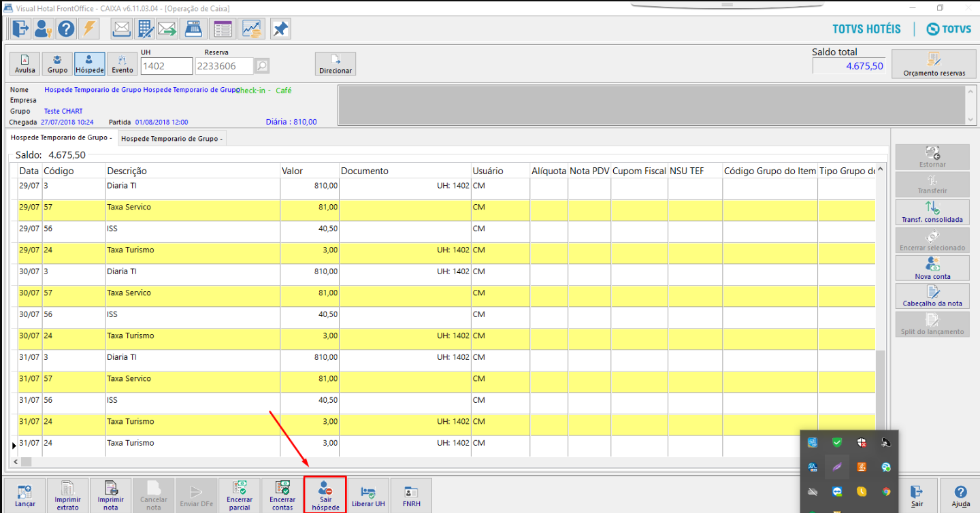Open the cash register toolbar icon
This screenshot has height=513, width=980.
[x=193, y=29]
